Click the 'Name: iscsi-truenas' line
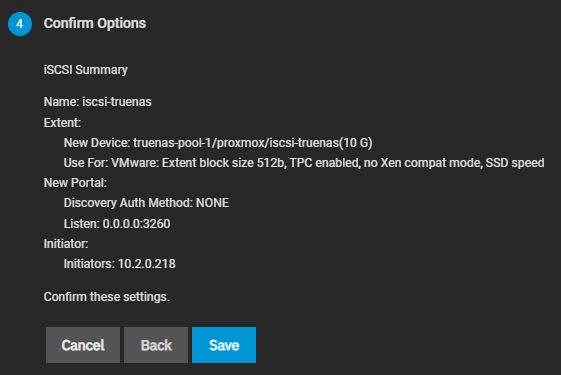561x375 pixels. 98,102
